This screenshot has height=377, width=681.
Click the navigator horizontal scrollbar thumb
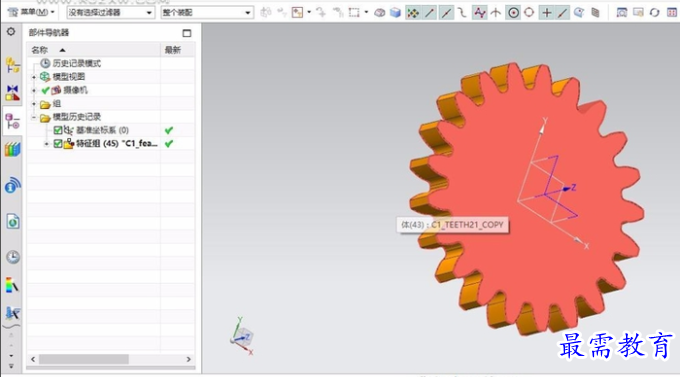(84, 359)
